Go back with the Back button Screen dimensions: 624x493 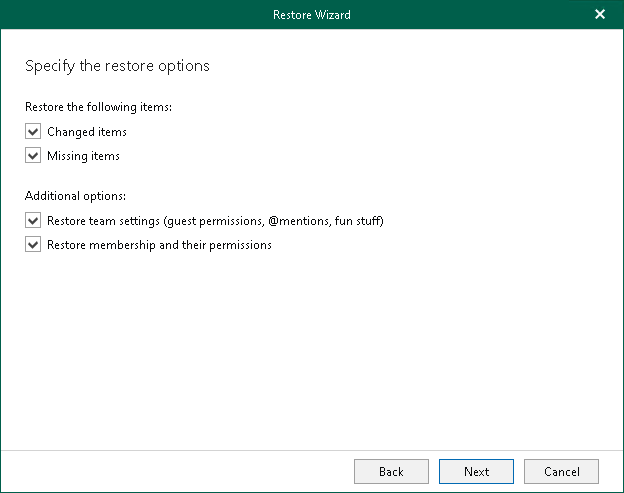pos(391,472)
